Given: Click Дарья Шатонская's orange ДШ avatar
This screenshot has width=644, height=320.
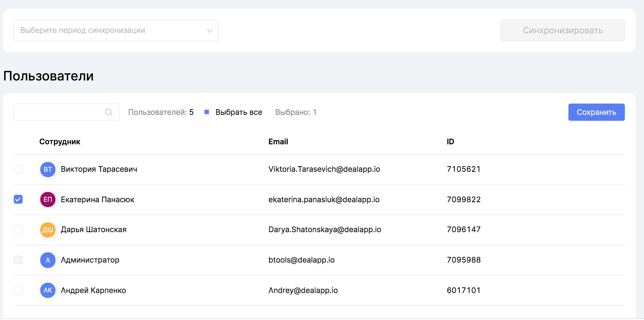Looking at the screenshot, I should click(48, 230).
